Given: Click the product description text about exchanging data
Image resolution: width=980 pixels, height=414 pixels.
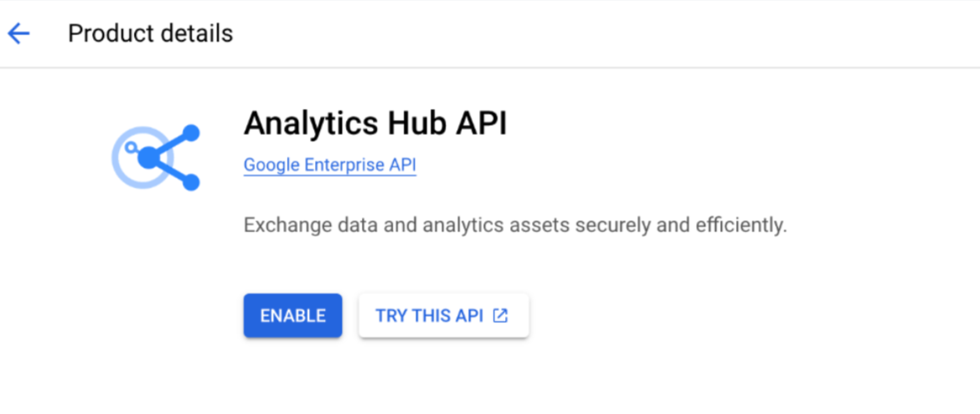Looking at the screenshot, I should click(515, 225).
